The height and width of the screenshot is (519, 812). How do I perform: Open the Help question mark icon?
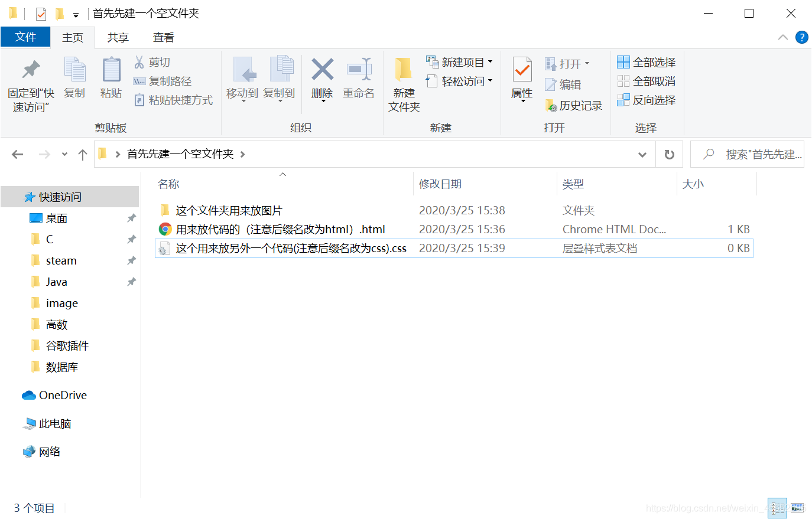(802, 37)
